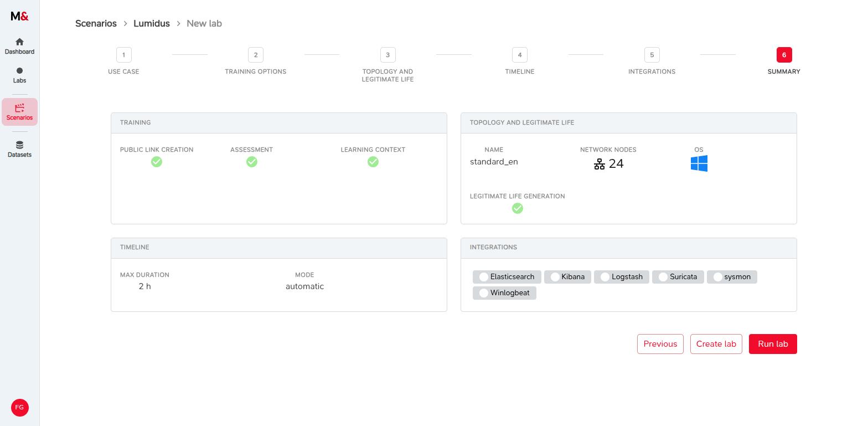The height and width of the screenshot is (426, 868).
Task: Go to step 1 Use Case
Action: click(123, 61)
